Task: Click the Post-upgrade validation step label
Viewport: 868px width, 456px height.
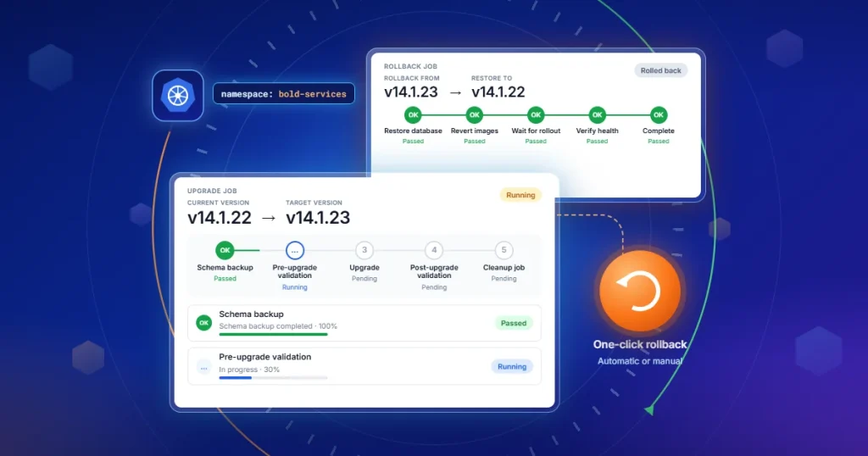Action: pyautogui.click(x=434, y=271)
